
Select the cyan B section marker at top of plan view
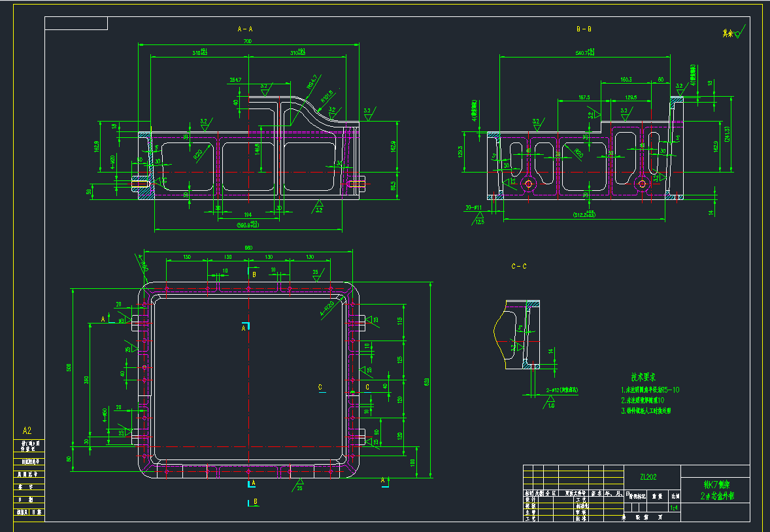254,274
